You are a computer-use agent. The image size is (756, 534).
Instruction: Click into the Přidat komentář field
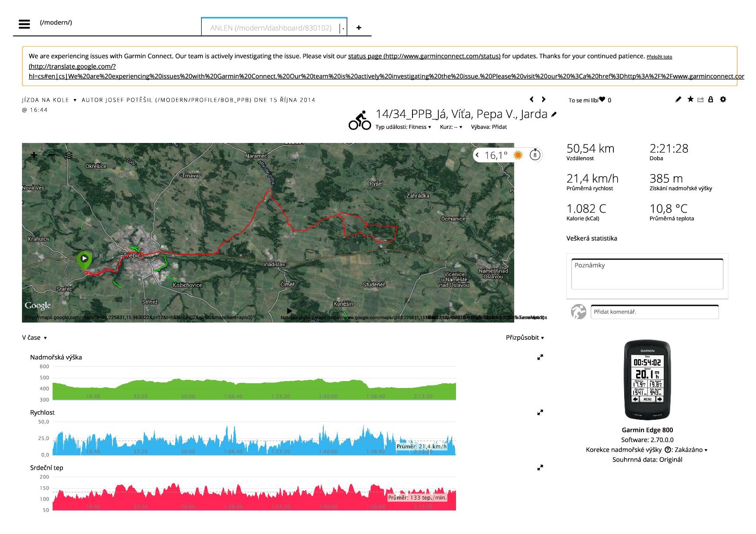coord(654,312)
